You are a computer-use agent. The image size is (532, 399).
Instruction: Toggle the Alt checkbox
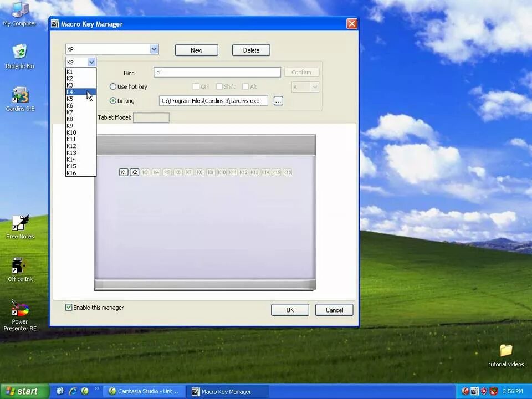coord(245,86)
